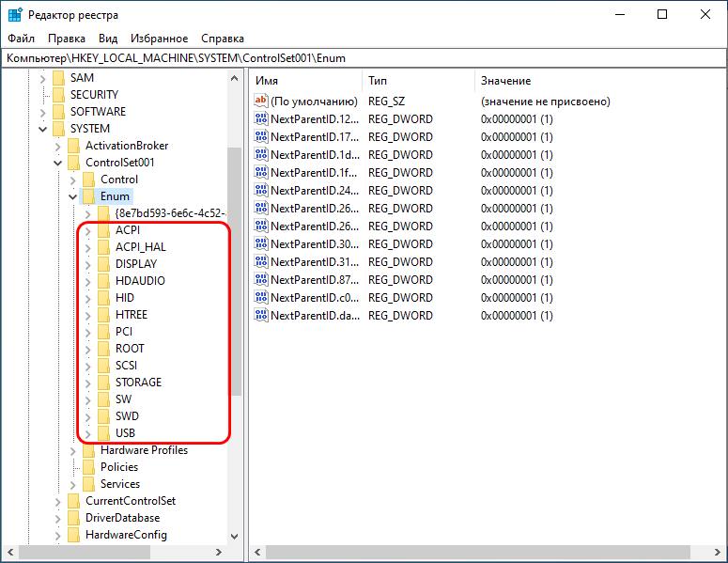The image size is (728, 563).
Task: Collapse the Enum key
Action: (x=73, y=197)
